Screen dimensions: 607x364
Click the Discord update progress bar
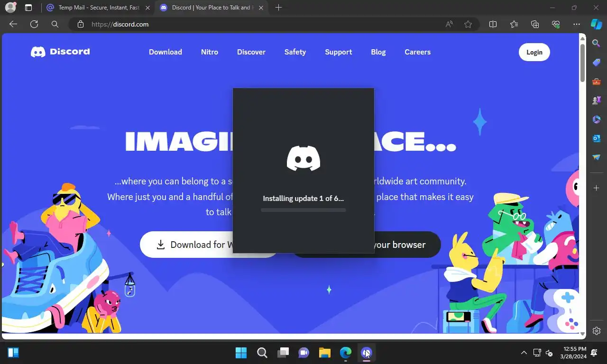[x=303, y=210]
